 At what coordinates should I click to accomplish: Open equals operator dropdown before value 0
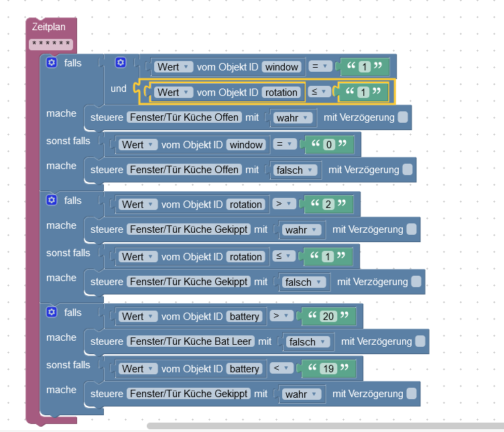click(x=284, y=144)
